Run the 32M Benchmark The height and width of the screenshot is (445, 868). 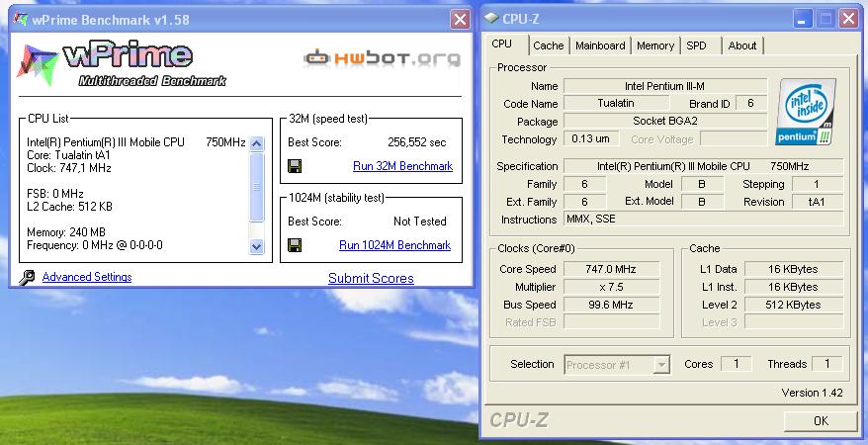[402, 166]
